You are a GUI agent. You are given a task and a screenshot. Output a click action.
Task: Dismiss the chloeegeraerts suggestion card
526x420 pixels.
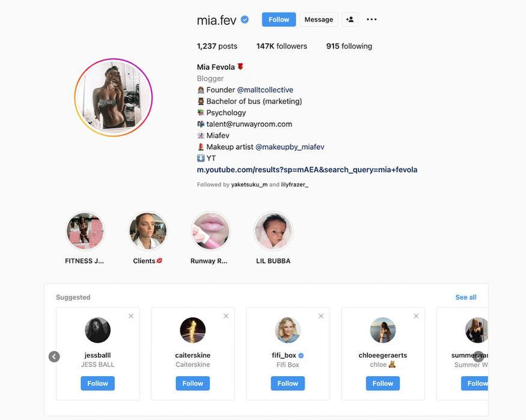click(x=416, y=316)
